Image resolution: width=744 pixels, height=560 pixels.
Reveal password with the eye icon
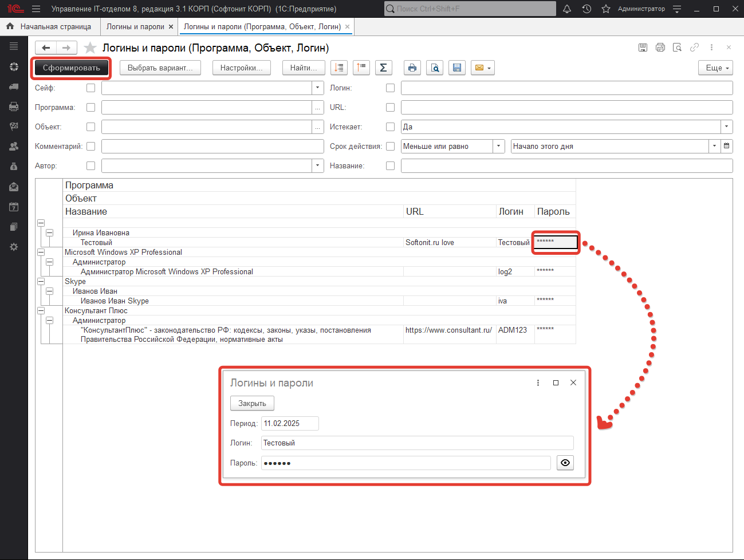[x=565, y=463]
